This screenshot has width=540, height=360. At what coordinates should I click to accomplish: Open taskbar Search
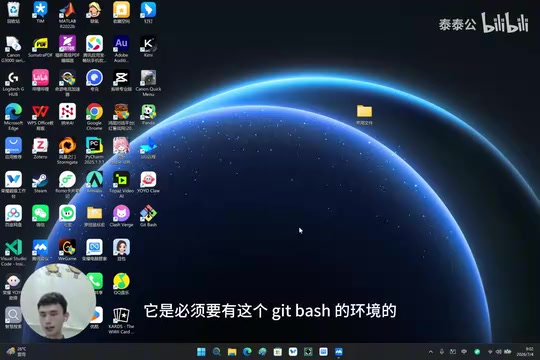217,352
